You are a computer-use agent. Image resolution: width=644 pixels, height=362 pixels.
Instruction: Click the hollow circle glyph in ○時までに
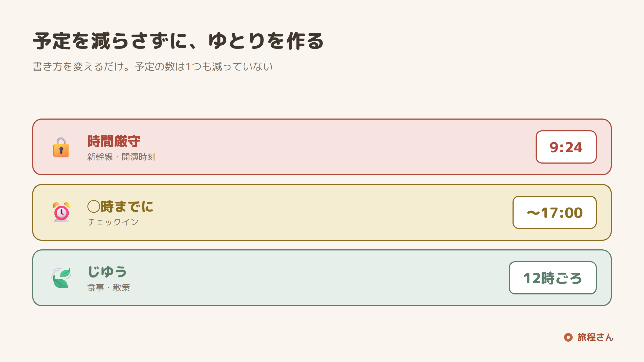pos(94,207)
